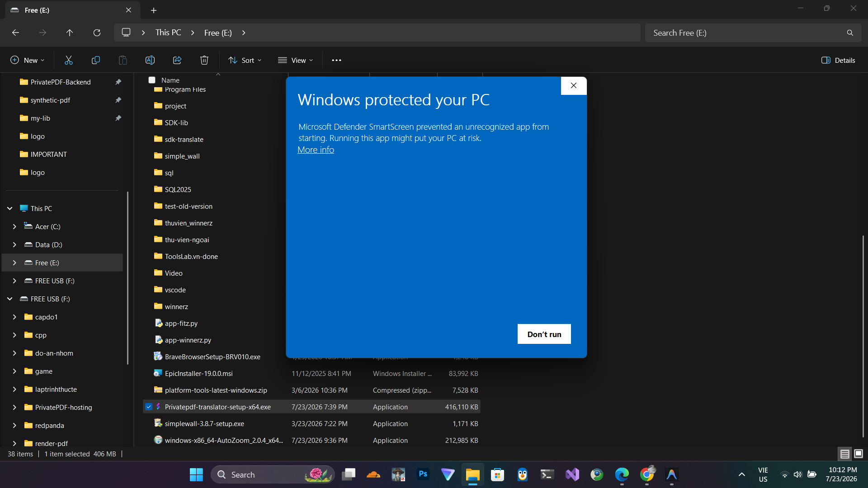The image size is (868, 488).
Task: Switch to large thumbnails view layout
Action: pyautogui.click(x=859, y=454)
